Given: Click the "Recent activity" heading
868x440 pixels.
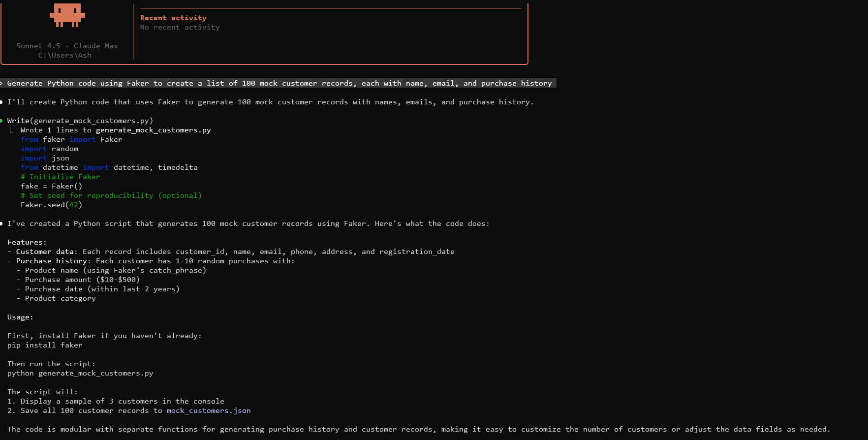Looking at the screenshot, I should [173, 18].
